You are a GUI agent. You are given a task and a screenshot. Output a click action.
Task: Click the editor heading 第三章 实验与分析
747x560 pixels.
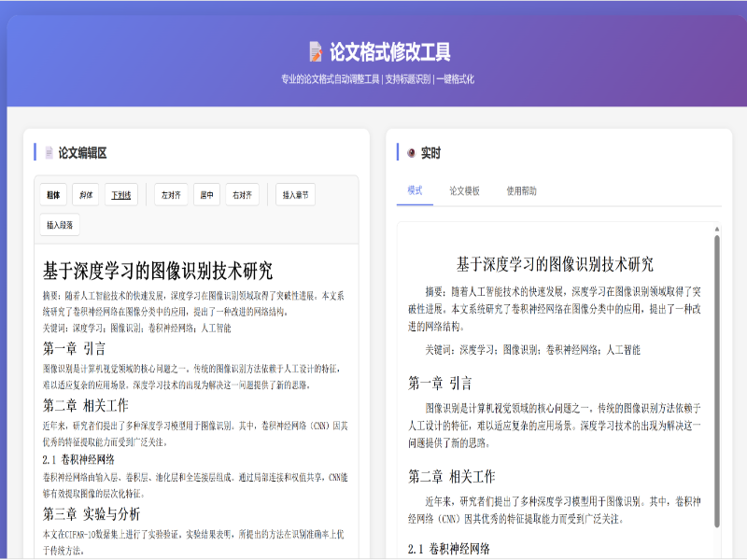click(92, 514)
